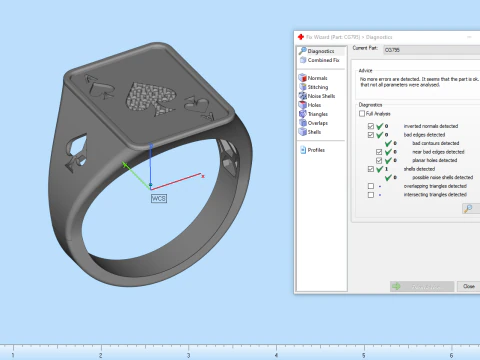Select the Stitching fix section
This screenshot has width=480, height=360.
tap(317, 87)
